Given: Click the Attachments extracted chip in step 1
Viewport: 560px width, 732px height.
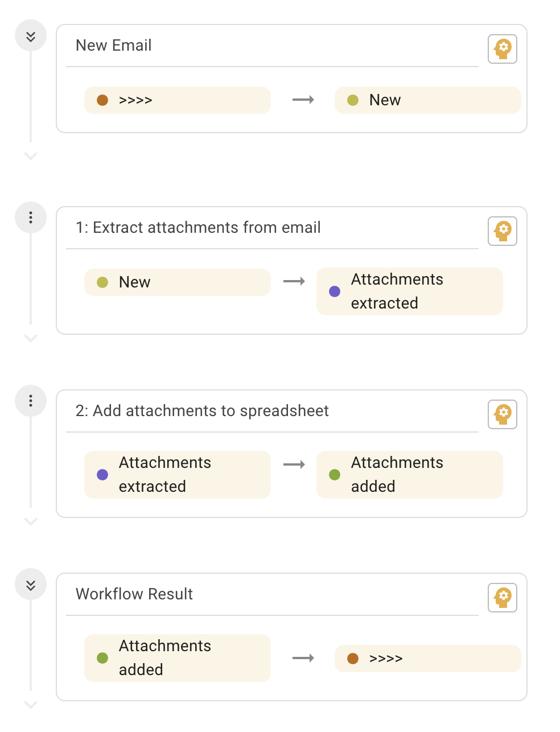Looking at the screenshot, I should [410, 291].
